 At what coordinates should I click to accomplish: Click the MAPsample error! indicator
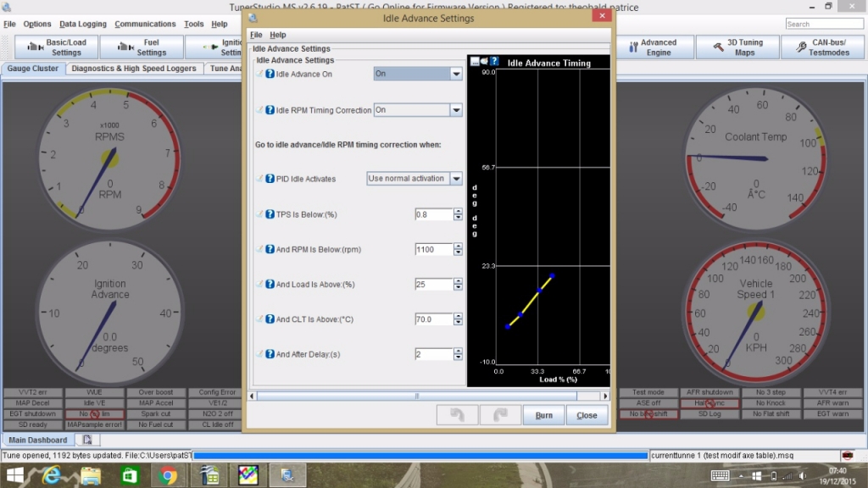94,425
